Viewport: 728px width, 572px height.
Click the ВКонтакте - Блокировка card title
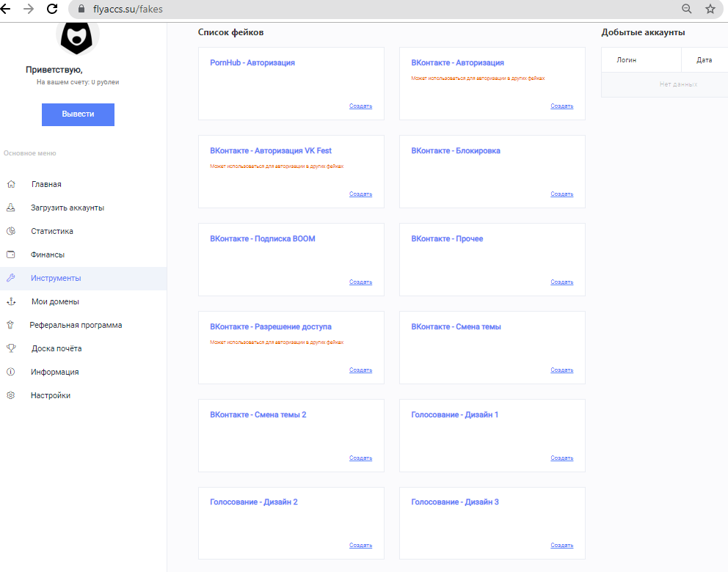456,151
